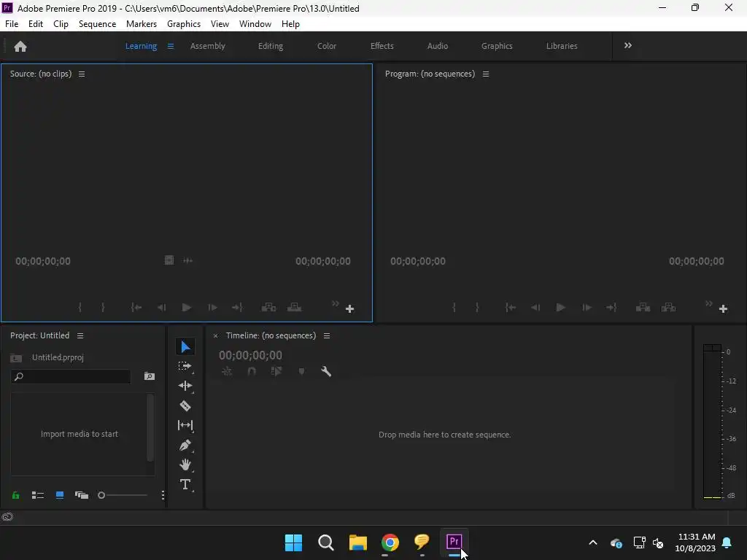
Task: Open the Sequence menu
Action: point(97,24)
